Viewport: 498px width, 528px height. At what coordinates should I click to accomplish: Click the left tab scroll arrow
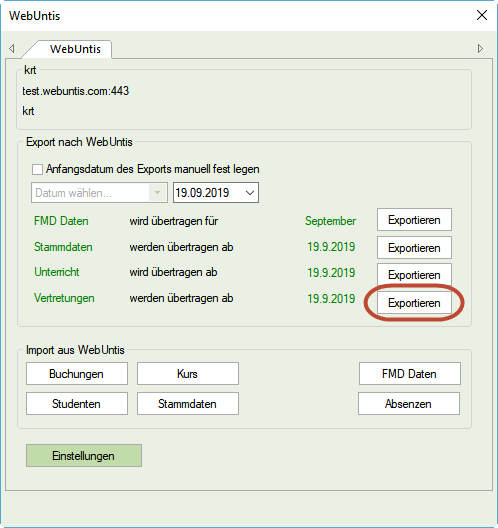click(12, 48)
